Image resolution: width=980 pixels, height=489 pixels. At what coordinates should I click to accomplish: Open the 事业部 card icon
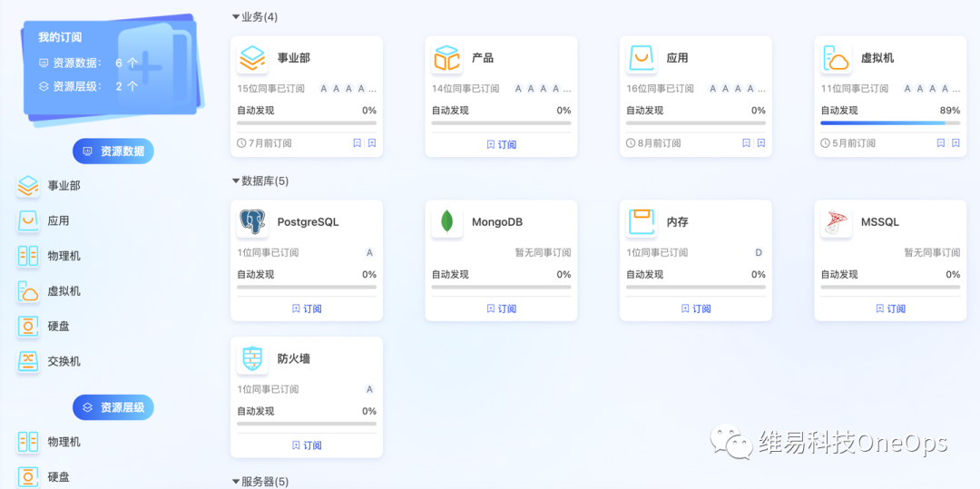point(252,58)
